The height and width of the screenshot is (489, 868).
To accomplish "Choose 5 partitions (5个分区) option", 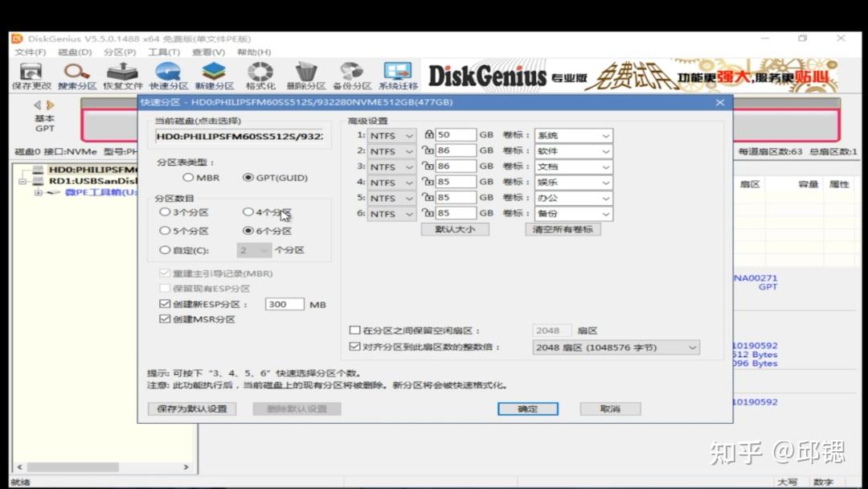I will tap(184, 231).
